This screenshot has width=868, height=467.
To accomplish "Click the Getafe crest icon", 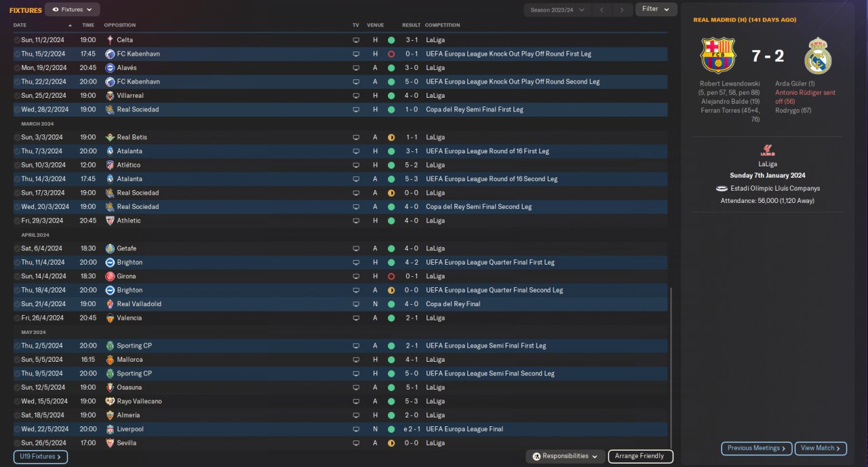I will 110,248.
